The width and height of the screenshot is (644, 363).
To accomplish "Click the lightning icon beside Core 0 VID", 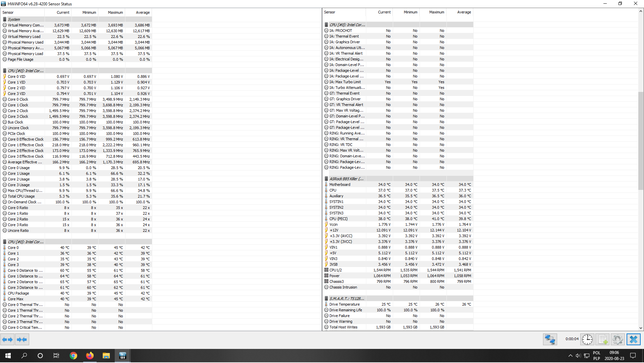I will [x=5, y=76].
